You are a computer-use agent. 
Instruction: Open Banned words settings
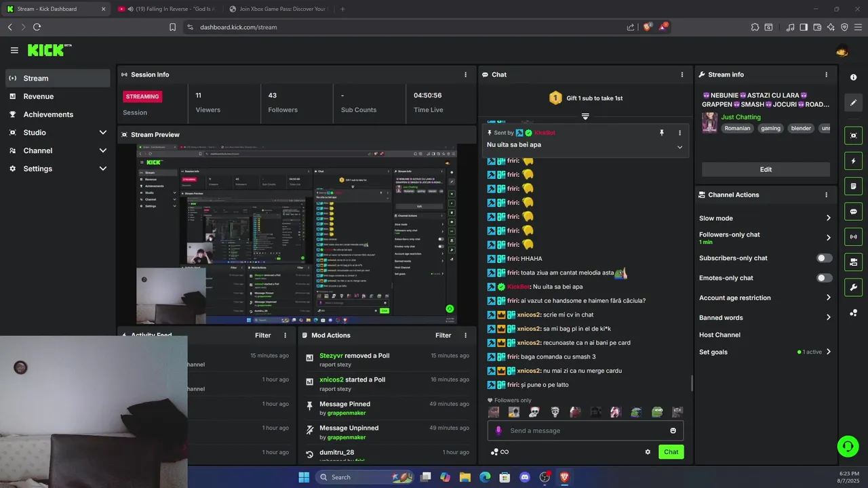point(766,317)
